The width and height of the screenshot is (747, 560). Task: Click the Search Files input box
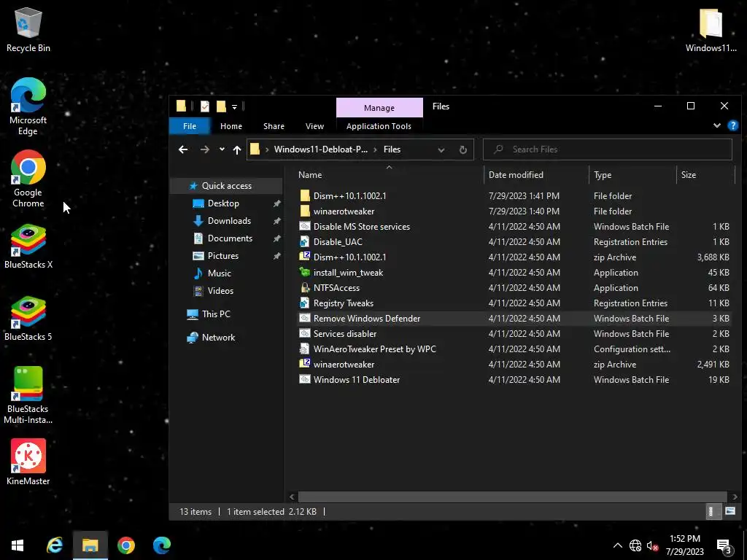608,149
